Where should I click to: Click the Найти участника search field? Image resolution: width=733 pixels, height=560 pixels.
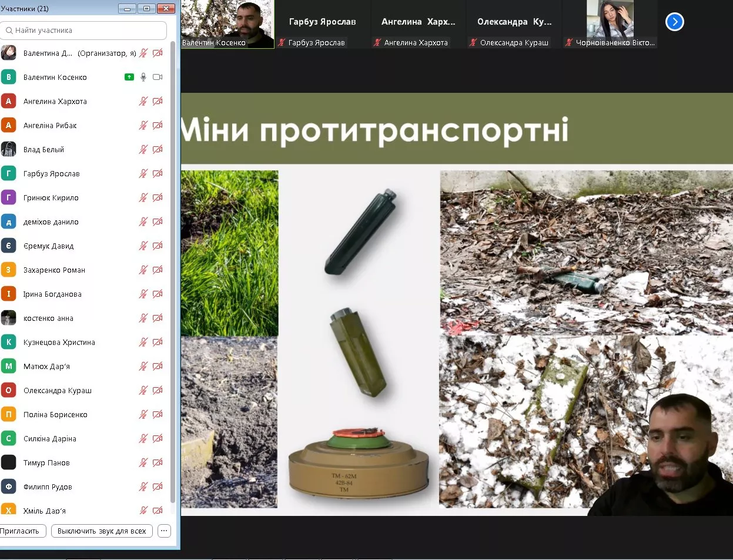(84, 30)
